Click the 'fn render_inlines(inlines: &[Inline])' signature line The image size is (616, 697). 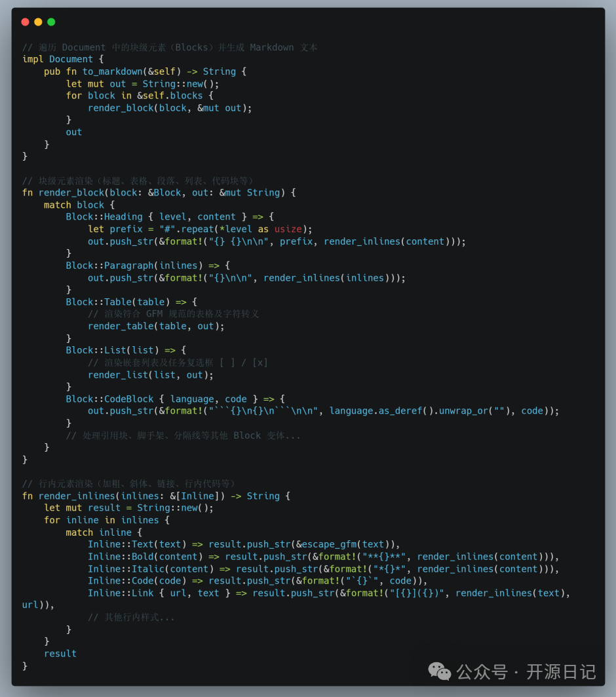point(157,496)
